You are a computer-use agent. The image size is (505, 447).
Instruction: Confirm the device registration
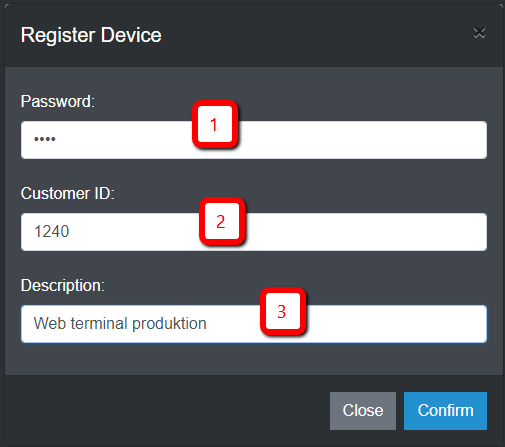tap(445, 411)
